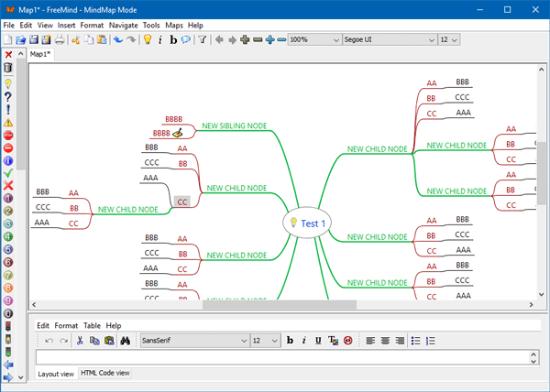Click the red X remove last icon button
The image size is (550, 392).
click(8, 55)
